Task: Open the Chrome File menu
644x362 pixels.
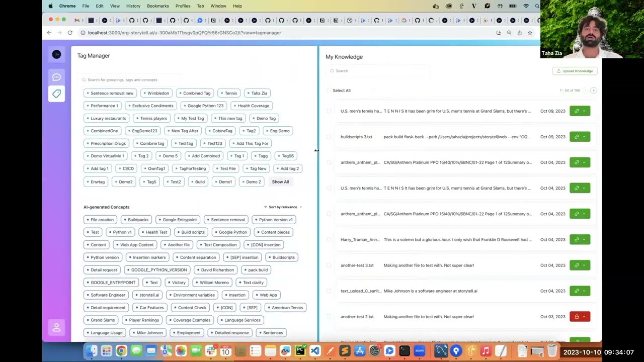Action: click(x=86, y=6)
